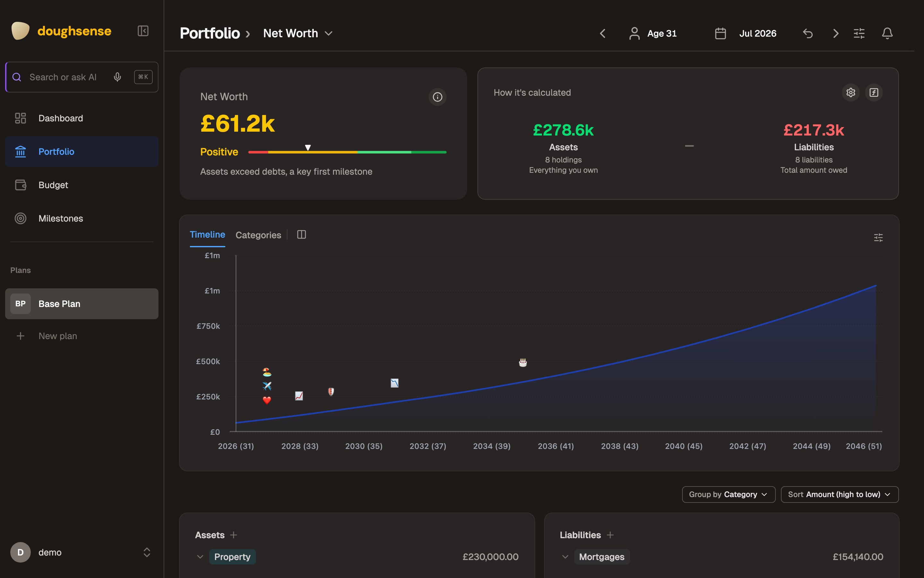924x578 pixels.
Task: Click the birthday cake milestone marker
Action: 523,363
